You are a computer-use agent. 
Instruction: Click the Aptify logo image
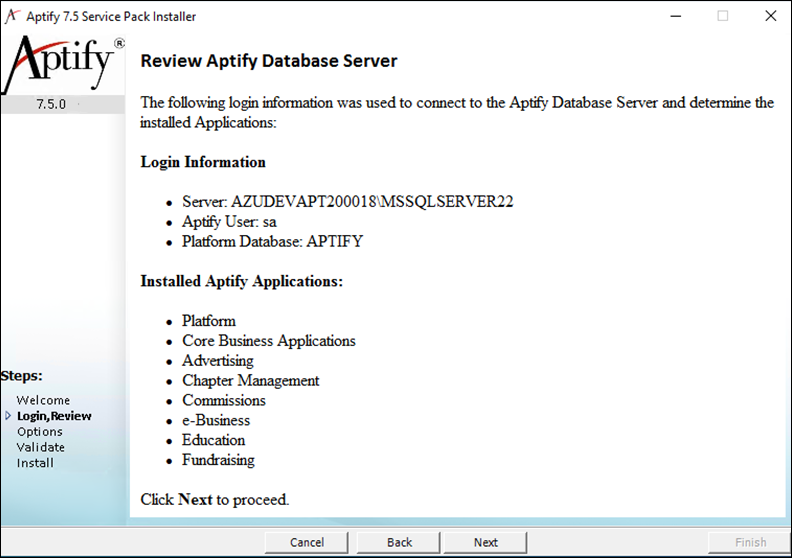[63, 65]
